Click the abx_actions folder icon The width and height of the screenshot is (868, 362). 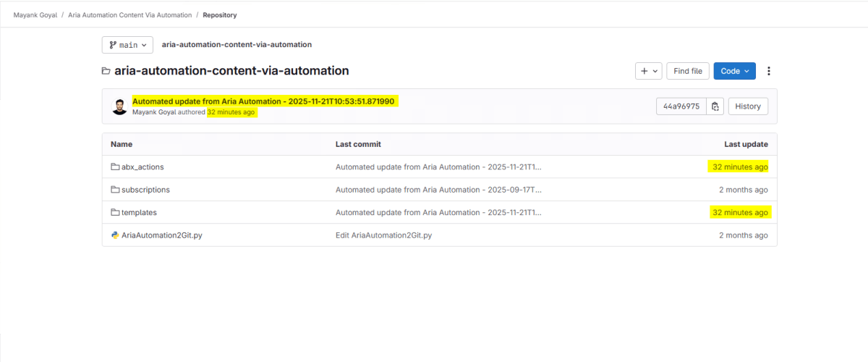[x=115, y=167]
